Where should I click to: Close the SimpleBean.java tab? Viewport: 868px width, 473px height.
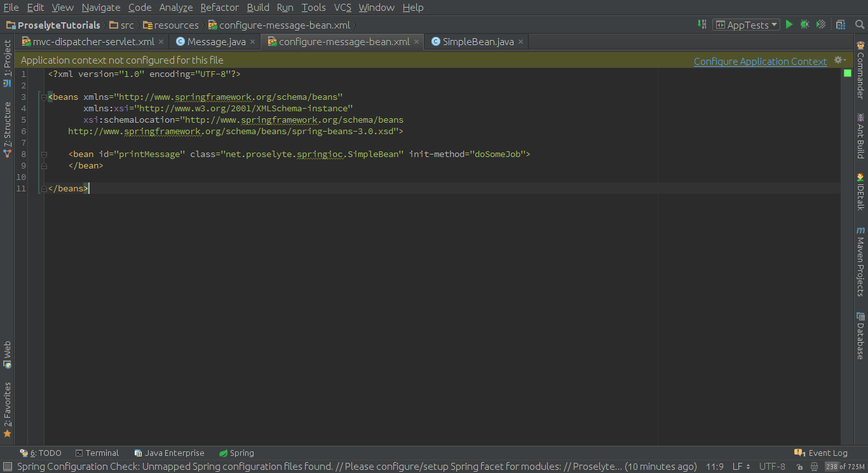point(520,42)
